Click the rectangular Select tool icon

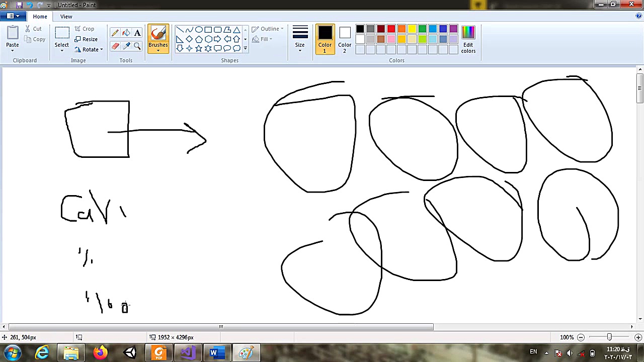click(62, 33)
